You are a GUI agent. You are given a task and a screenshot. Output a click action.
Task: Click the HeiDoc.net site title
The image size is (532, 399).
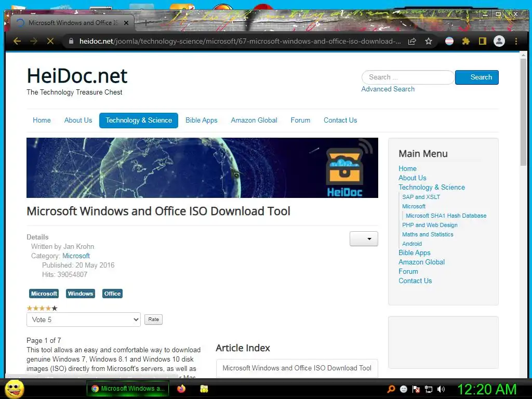[77, 76]
